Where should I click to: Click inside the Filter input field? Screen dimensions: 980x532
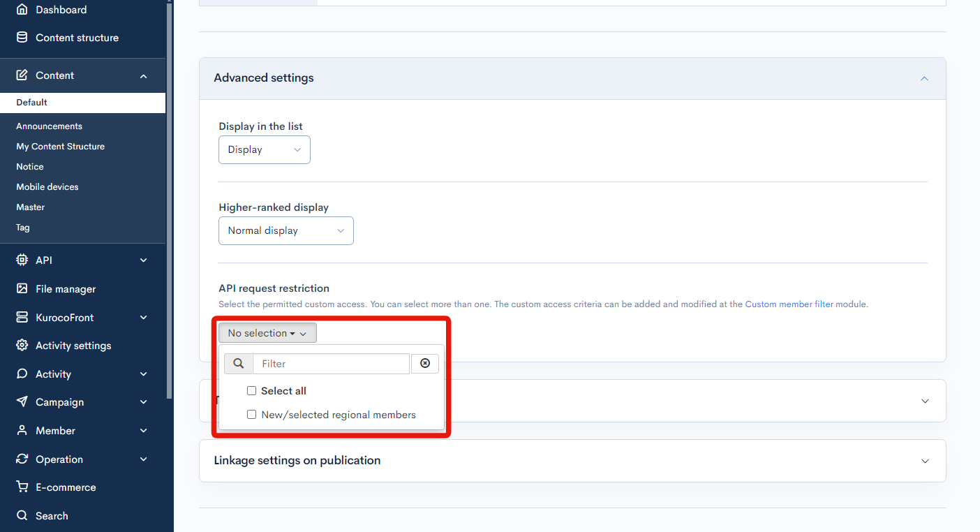pos(331,363)
